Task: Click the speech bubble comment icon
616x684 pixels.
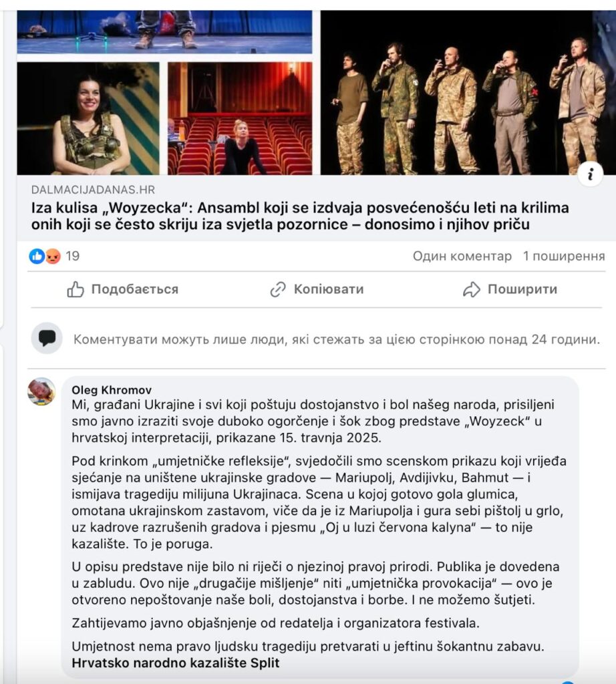Action: click(x=47, y=338)
